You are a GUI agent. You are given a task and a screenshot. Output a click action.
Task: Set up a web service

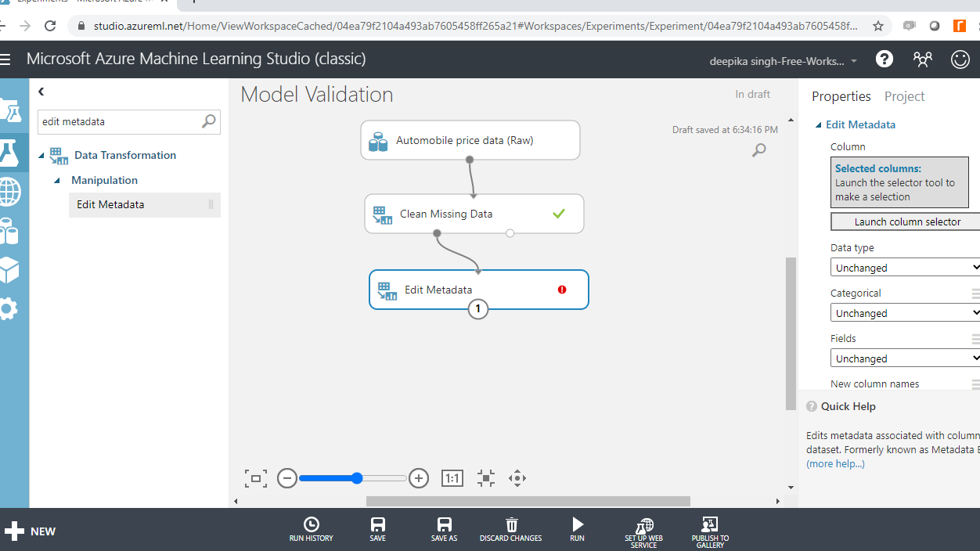643,533
